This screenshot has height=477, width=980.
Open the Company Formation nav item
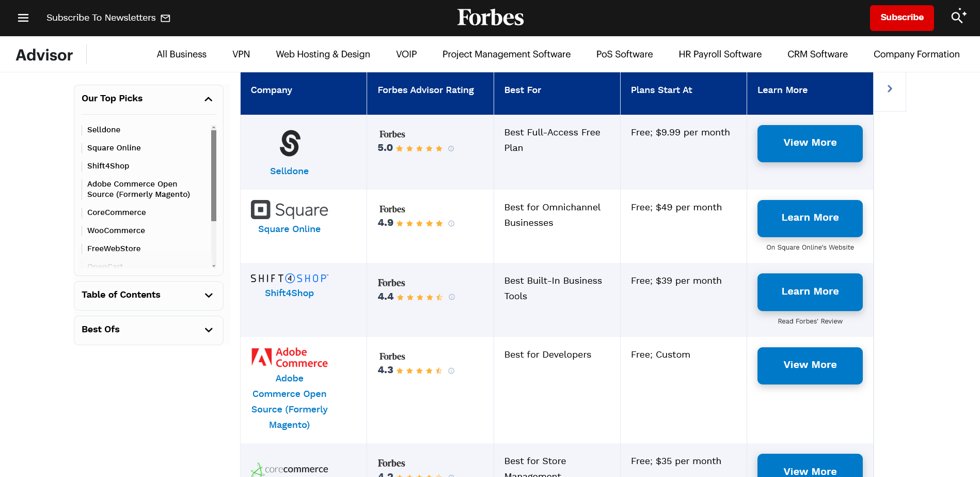click(x=916, y=54)
